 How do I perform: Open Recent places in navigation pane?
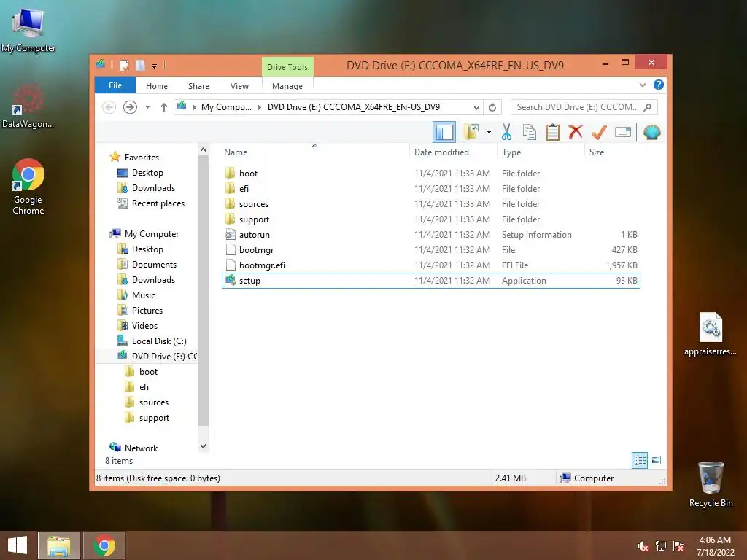click(x=158, y=203)
